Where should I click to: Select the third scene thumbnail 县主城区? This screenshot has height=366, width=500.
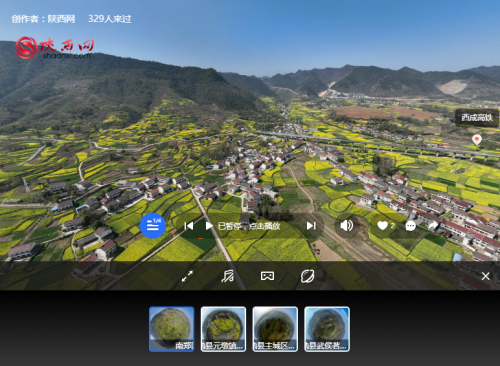pos(275,329)
